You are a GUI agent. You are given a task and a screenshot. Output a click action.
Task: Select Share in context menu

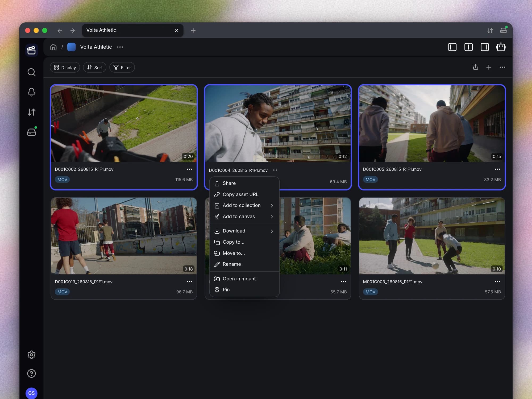tap(244, 183)
